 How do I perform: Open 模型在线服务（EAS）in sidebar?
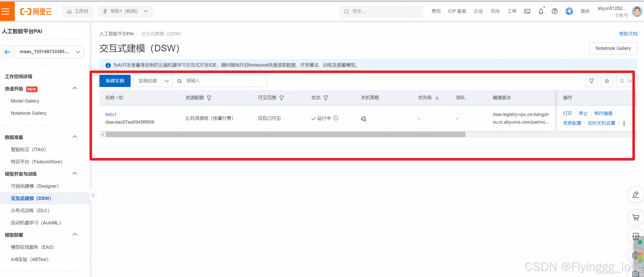pos(33,247)
